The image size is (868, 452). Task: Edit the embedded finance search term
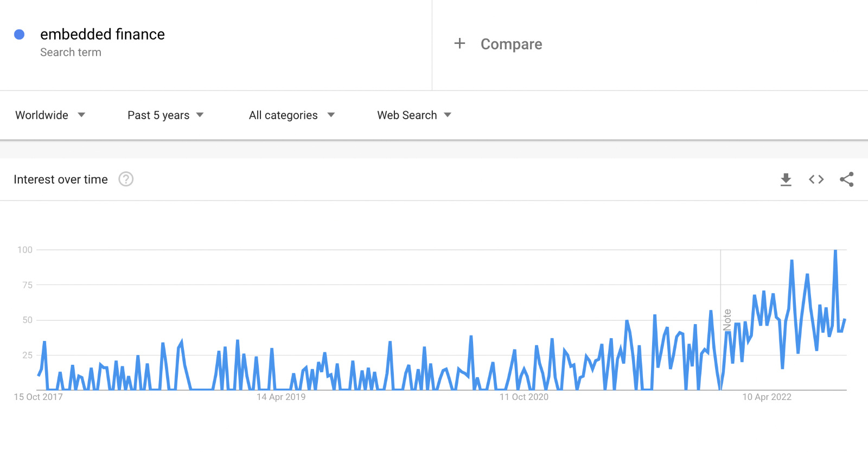(x=103, y=34)
